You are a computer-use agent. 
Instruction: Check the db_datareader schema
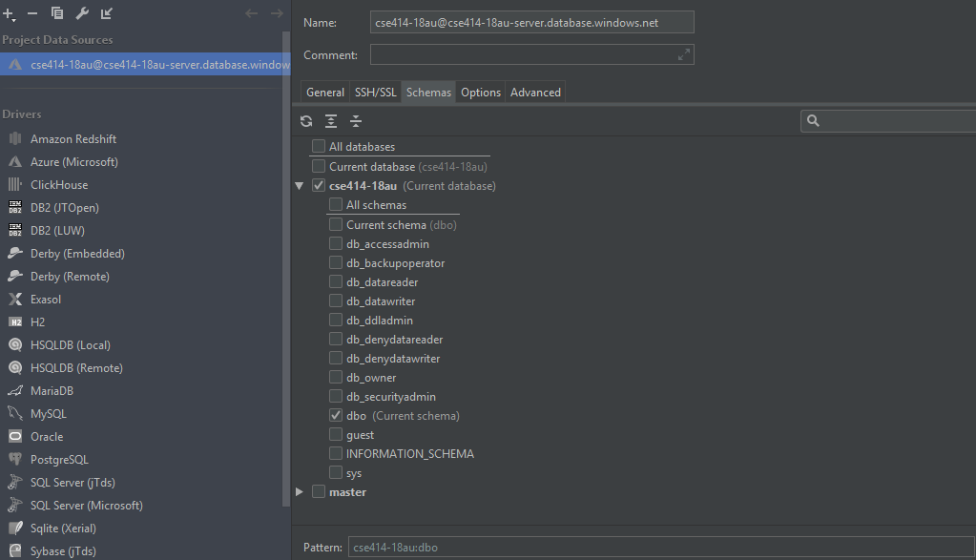pyautogui.click(x=335, y=281)
